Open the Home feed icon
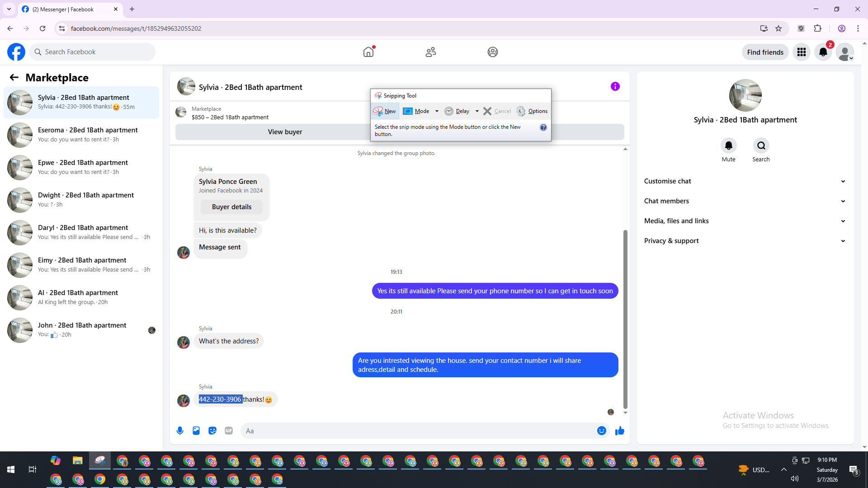This screenshot has width=868, height=488. (368, 52)
